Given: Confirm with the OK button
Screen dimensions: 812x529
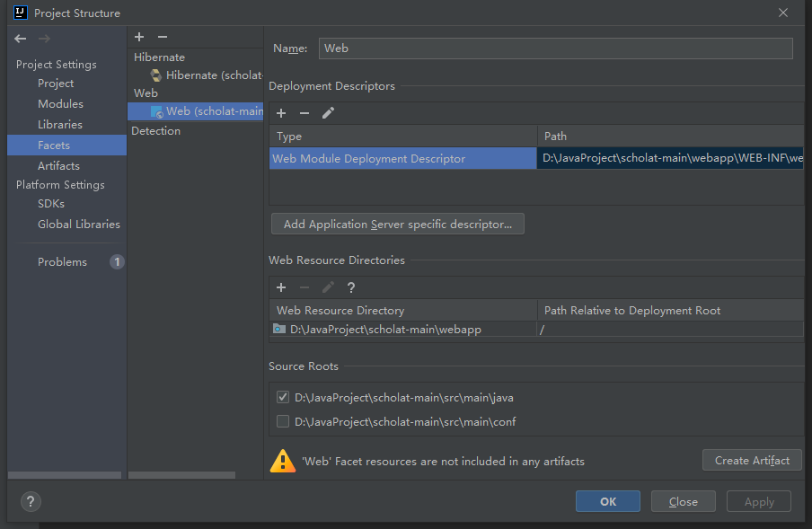Looking at the screenshot, I should [608, 501].
